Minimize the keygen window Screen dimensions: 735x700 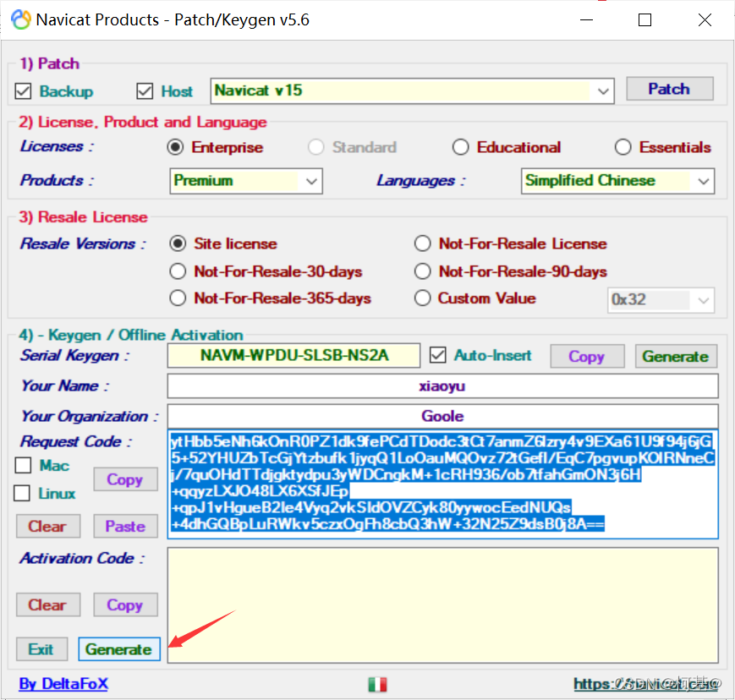(x=586, y=19)
